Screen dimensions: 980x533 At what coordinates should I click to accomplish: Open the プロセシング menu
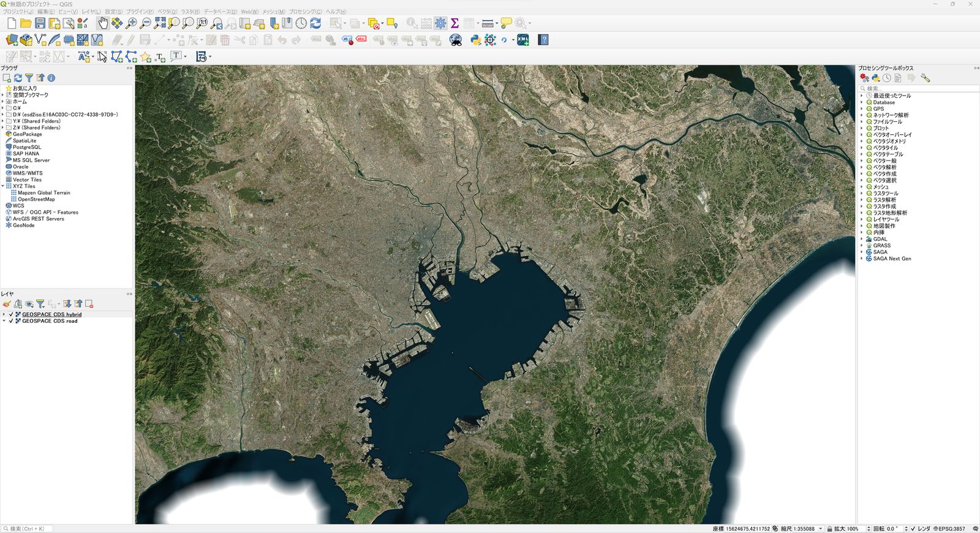click(x=306, y=12)
